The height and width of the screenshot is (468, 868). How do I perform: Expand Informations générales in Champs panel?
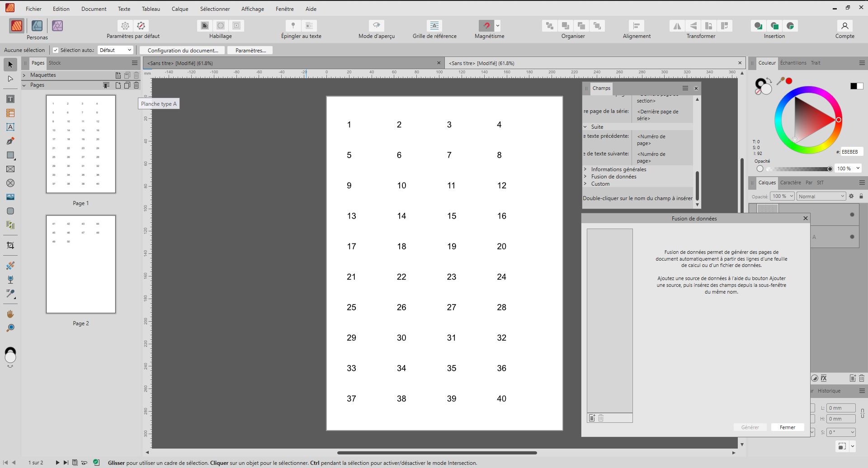coord(585,169)
